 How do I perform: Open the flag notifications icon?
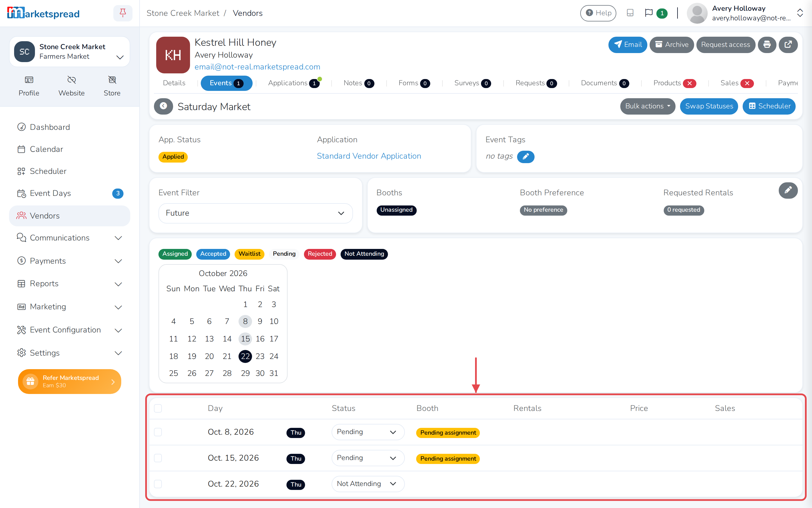(x=648, y=13)
